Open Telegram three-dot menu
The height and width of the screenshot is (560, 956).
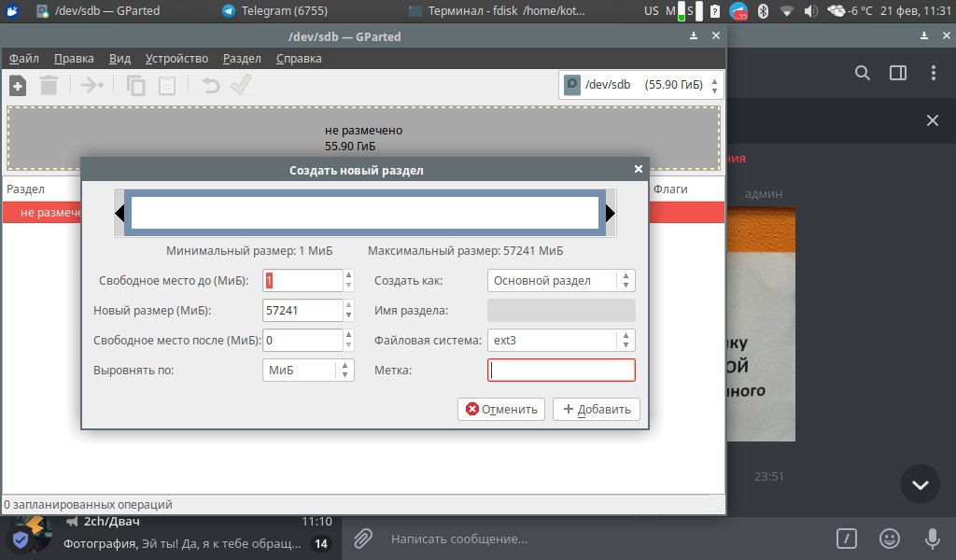coord(934,73)
